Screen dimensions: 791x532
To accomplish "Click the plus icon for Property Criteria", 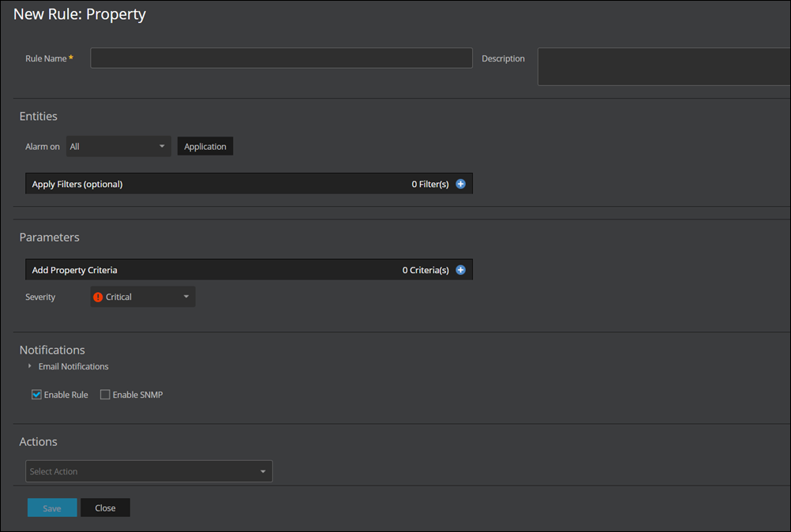I will tap(461, 270).
